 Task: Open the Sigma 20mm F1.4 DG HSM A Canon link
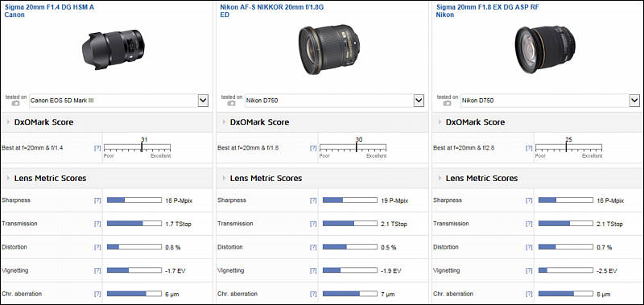click(x=49, y=10)
